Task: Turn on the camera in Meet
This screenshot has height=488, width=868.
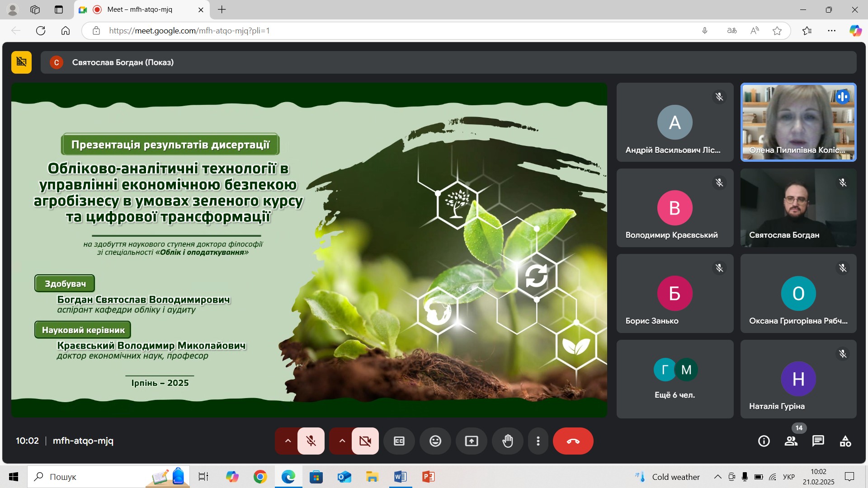Action: pos(365,441)
